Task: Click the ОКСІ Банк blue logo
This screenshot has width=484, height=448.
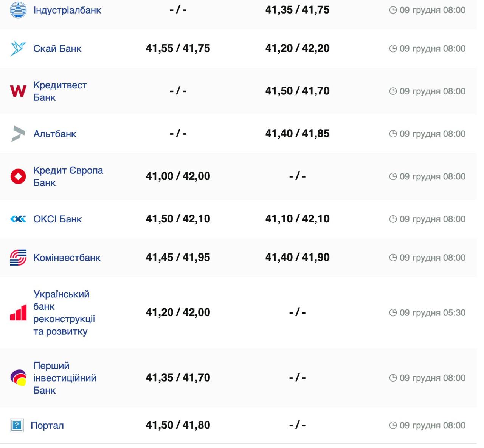Action: click(18, 219)
